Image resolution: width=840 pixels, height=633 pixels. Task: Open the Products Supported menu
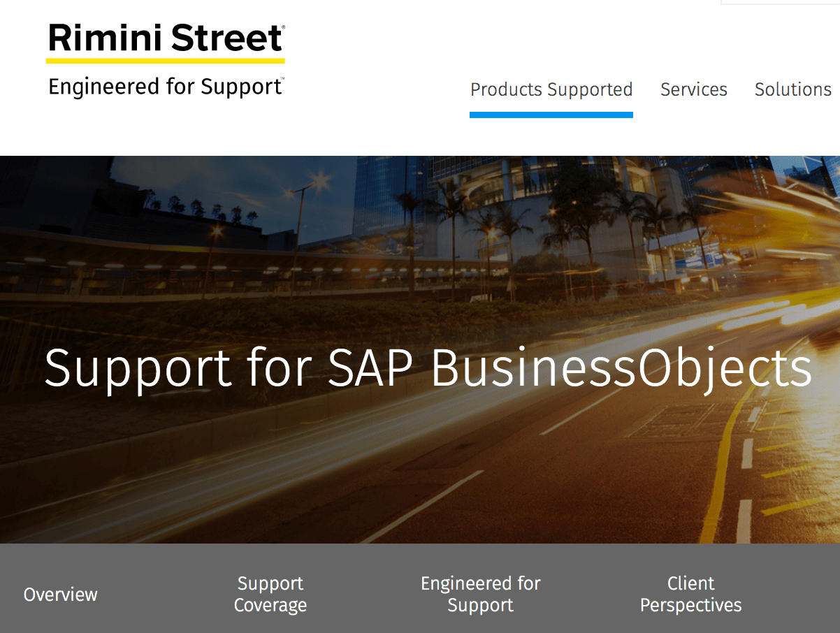tap(551, 89)
